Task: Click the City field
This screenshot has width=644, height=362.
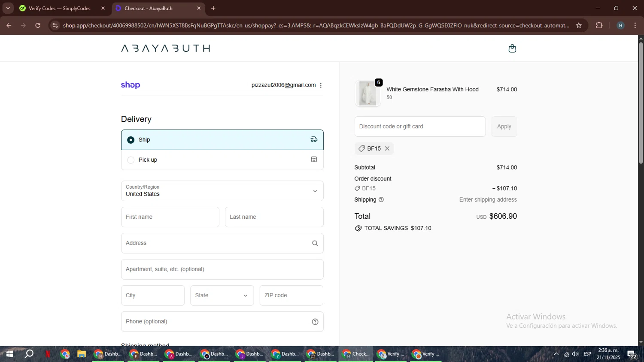Action: 153,296
